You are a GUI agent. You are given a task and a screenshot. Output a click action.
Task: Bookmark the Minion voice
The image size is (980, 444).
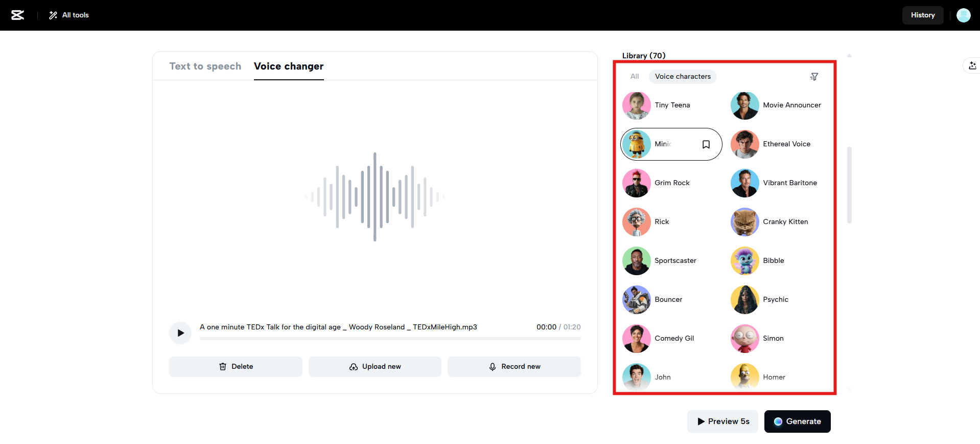pos(706,144)
